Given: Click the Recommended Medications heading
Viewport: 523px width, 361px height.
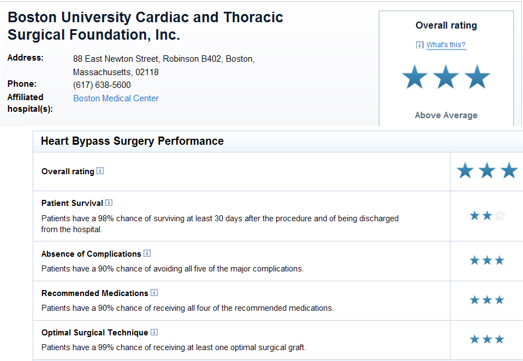Looking at the screenshot, I should (x=95, y=293).
